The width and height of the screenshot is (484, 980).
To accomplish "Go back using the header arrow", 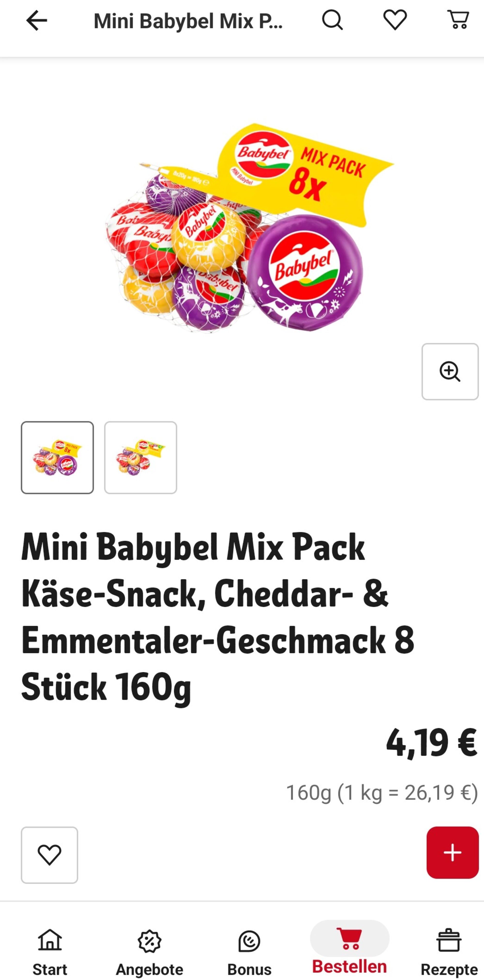I will 37,21.
